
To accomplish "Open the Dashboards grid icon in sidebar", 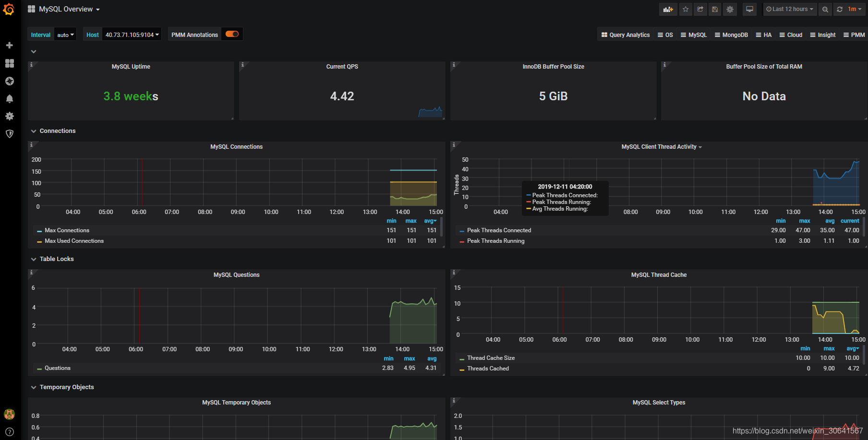I will coord(9,63).
